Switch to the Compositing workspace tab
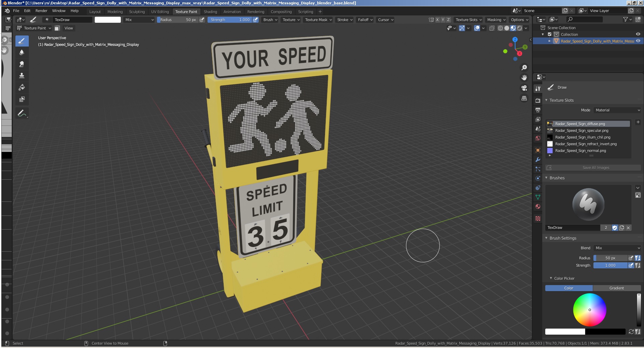 (x=281, y=12)
